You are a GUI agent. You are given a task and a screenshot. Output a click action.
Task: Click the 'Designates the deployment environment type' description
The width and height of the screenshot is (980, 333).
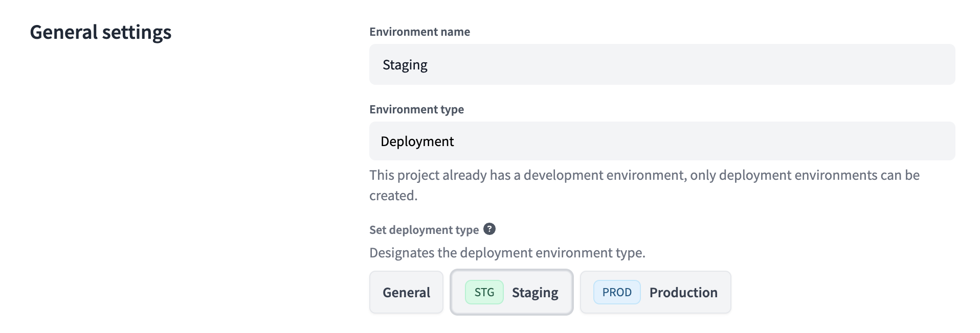pos(507,253)
